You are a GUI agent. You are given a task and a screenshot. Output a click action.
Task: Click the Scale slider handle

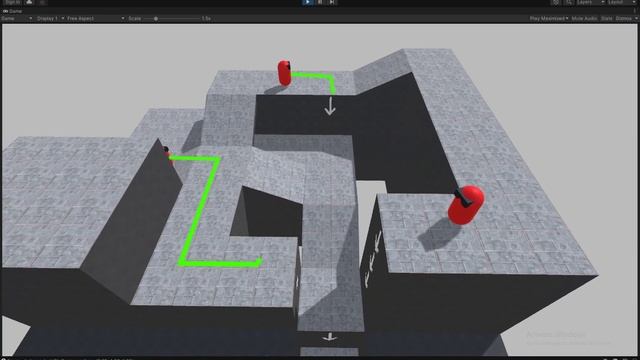156,18
